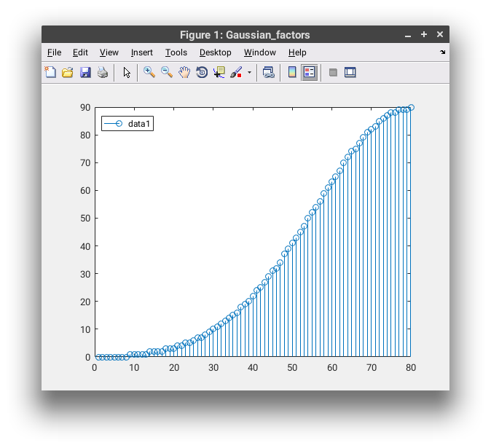Open the Tools menu
This screenshot has height=448, width=491.
tap(176, 52)
